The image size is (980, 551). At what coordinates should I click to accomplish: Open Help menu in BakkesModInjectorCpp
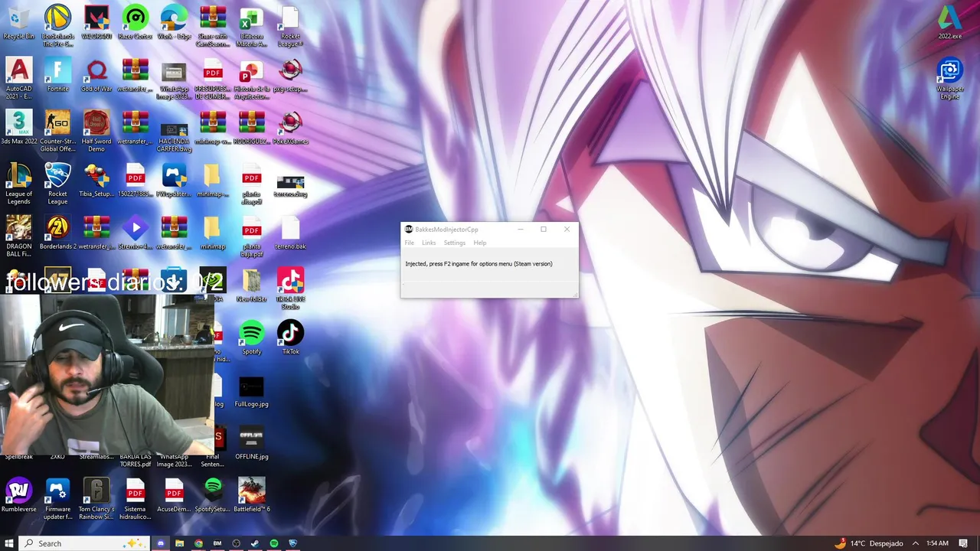pyautogui.click(x=480, y=243)
